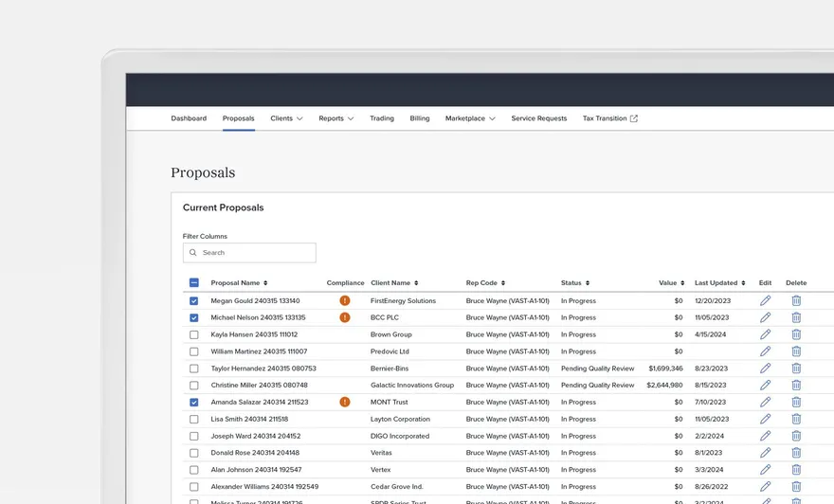Click the Layton Corporation client cell

click(400, 420)
